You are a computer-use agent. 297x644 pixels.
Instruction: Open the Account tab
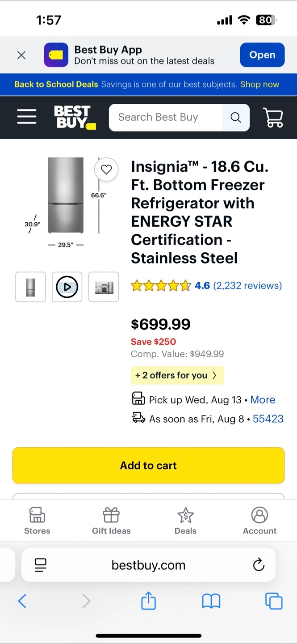coord(259,521)
